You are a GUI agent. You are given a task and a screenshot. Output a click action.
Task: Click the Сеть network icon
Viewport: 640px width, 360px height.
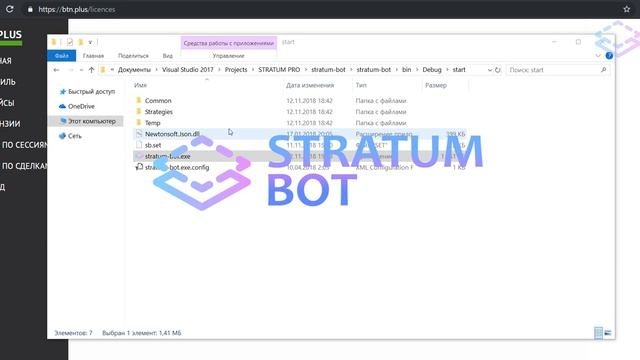pos(62,136)
